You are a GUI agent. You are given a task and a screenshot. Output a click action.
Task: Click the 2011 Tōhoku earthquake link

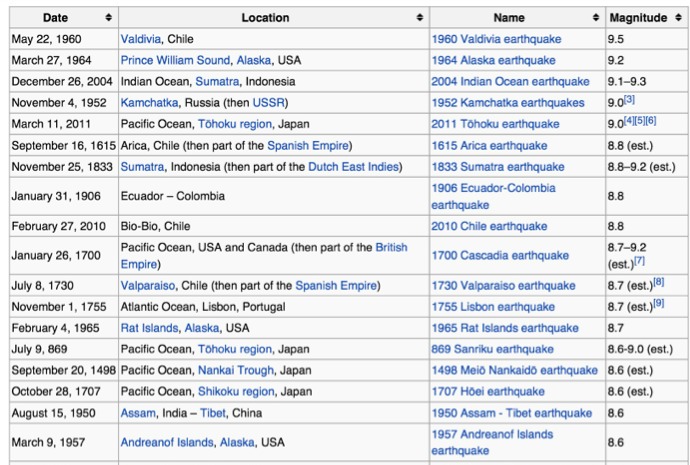tap(495, 124)
